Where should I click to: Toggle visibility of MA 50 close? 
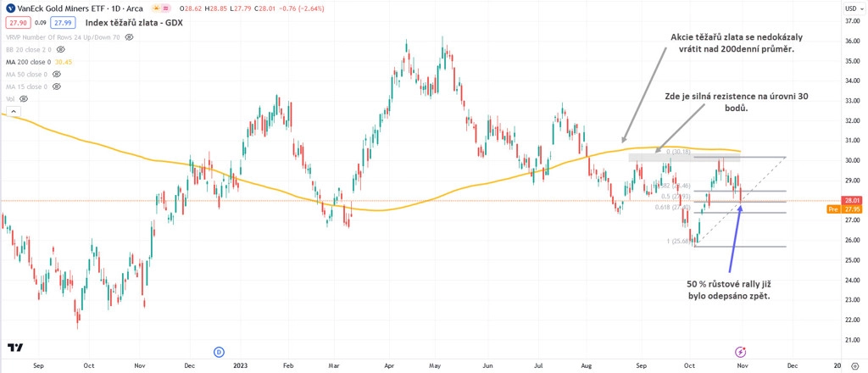click(x=57, y=74)
